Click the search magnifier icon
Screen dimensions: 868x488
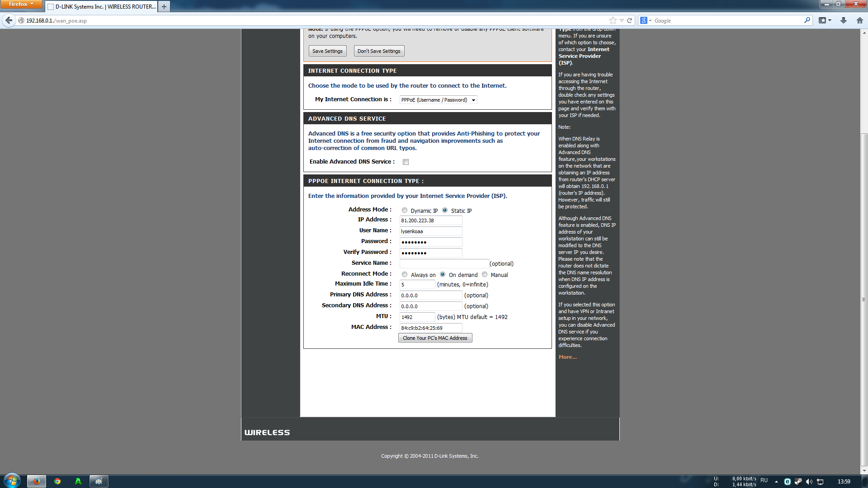pyautogui.click(x=807, y=20)
